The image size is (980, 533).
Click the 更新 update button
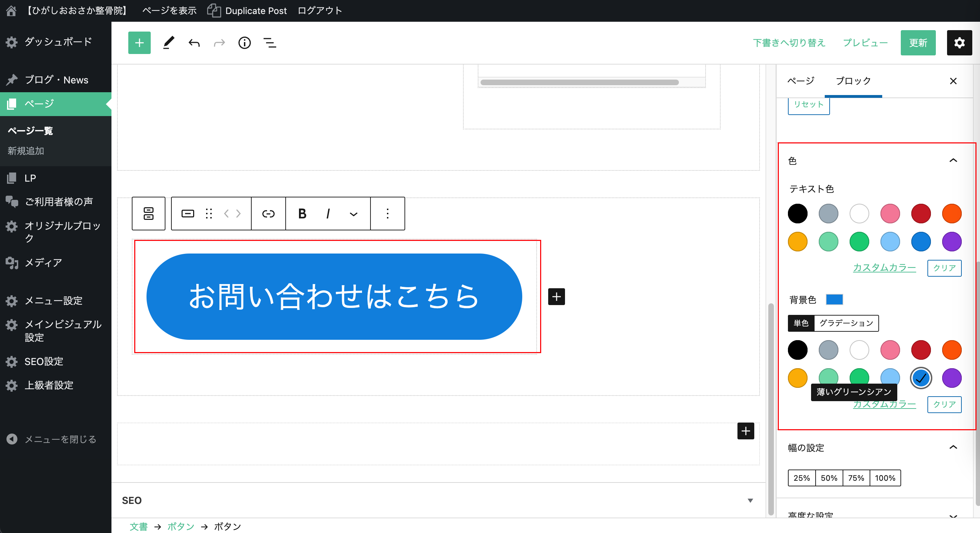918,43
